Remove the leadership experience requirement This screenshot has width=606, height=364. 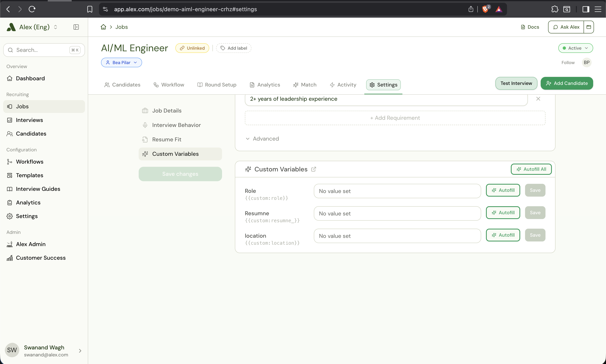click(x=538, y=99)
